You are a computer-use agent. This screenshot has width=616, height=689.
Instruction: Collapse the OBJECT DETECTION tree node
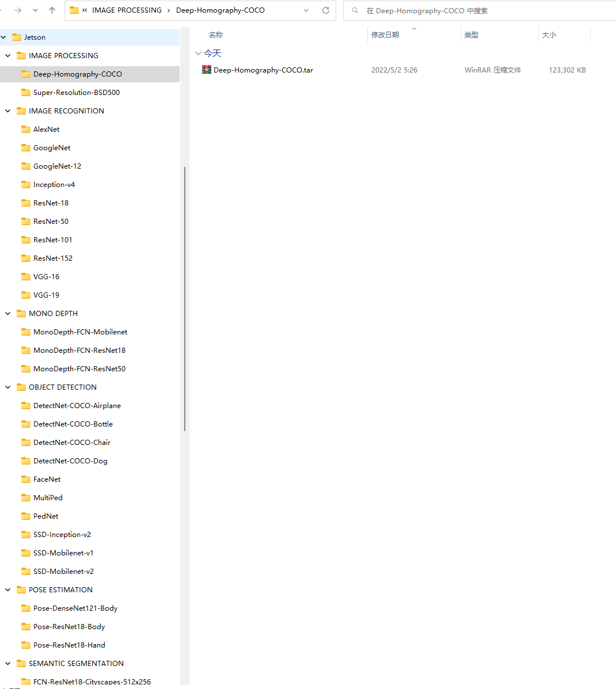point(7,387)
